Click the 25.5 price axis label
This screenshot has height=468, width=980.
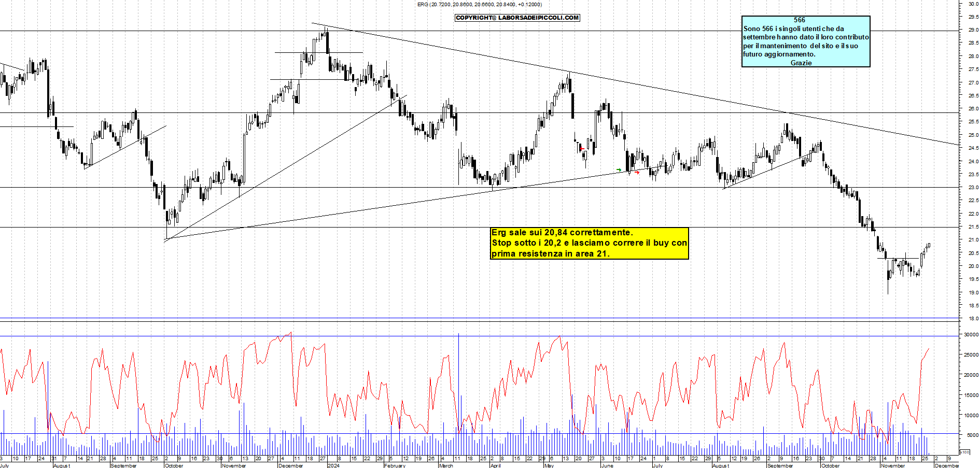point(973,122)
